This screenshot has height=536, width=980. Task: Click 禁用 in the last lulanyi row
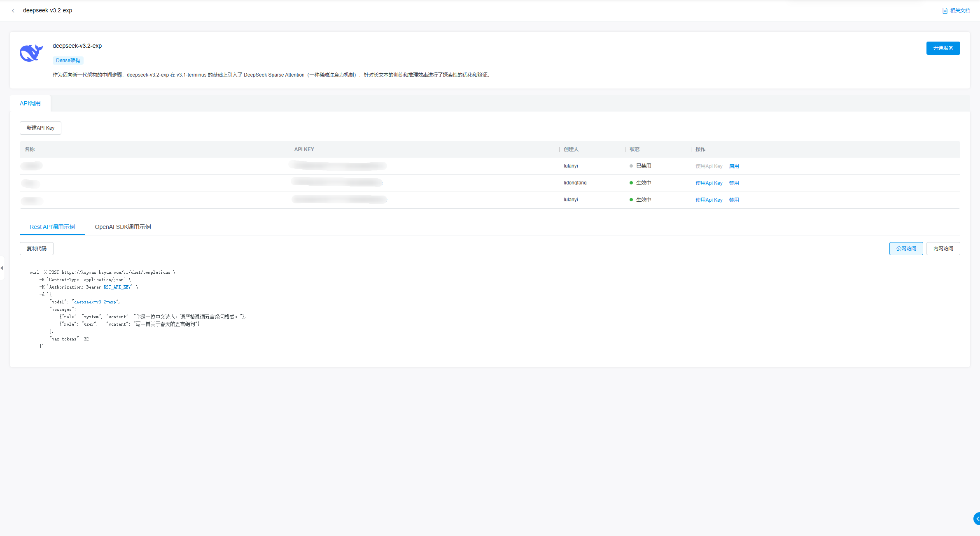click(x=734, y=200)
